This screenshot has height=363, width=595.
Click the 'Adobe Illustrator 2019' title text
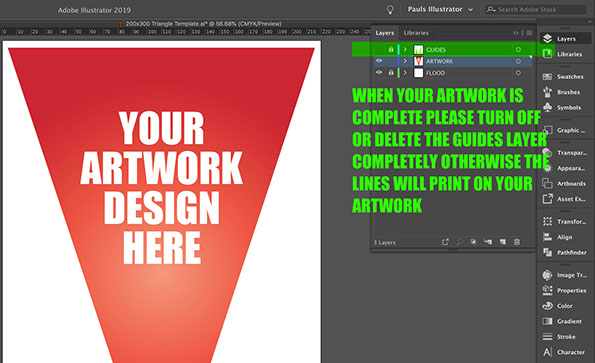pos(94,10)
